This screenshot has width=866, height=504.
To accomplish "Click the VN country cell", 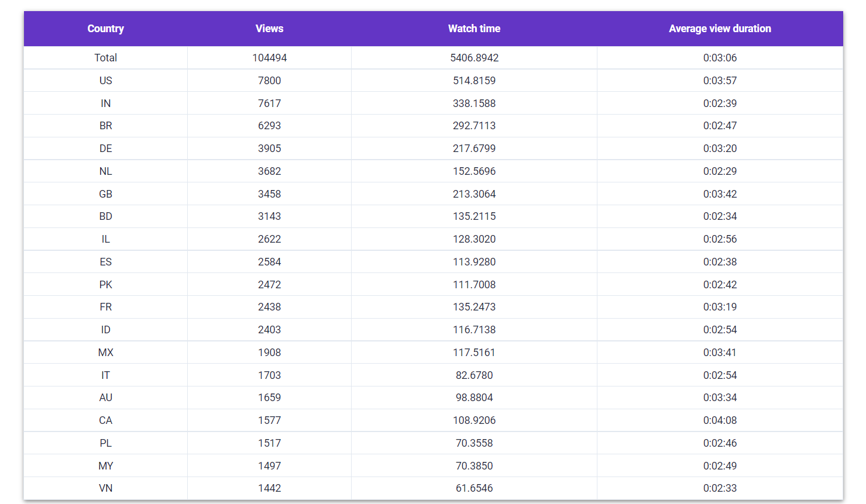I will [105, 488].
